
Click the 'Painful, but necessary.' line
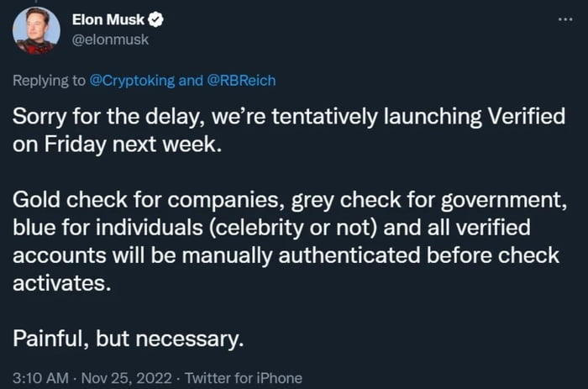129,339
